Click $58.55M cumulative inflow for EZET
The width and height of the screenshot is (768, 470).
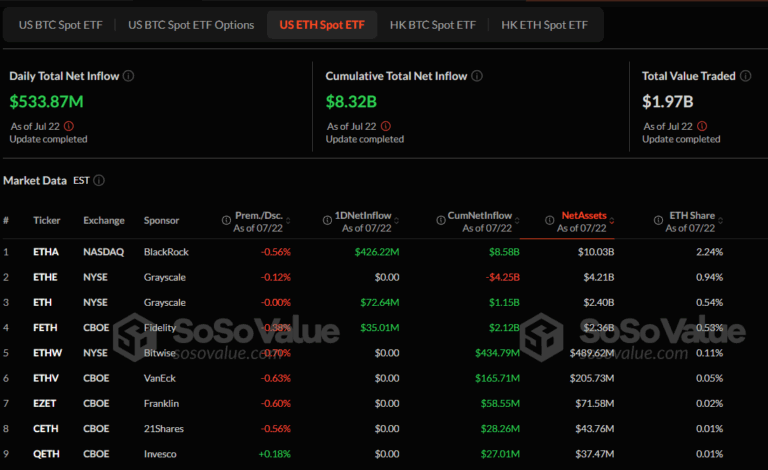tap(500, 403)
